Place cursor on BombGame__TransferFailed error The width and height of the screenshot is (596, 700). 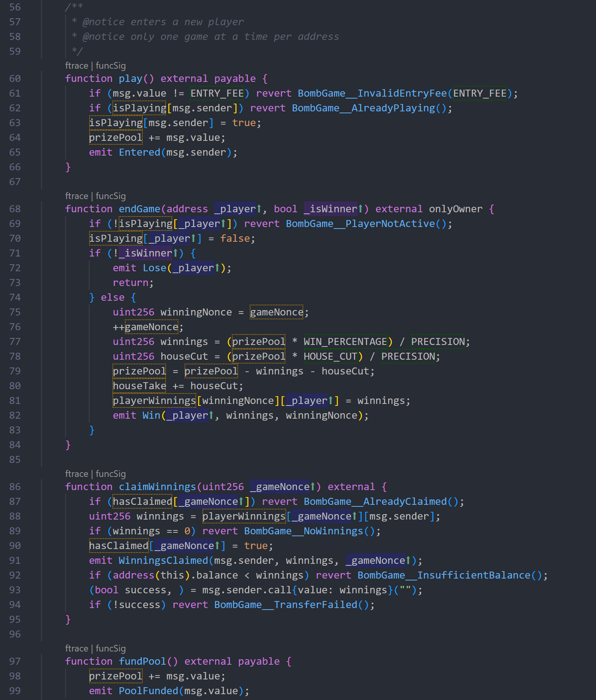tap(286, 605)
